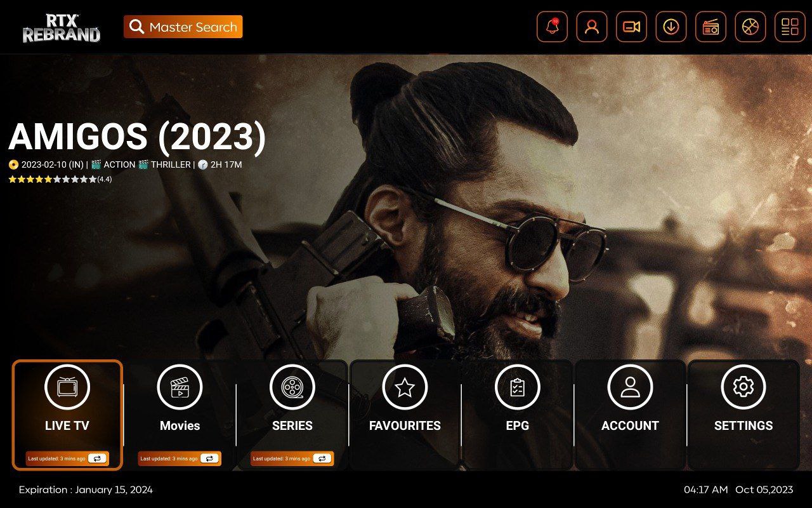Open the downloads arrow icon
The height and width of the screenshot is (508, 812).
671,27
